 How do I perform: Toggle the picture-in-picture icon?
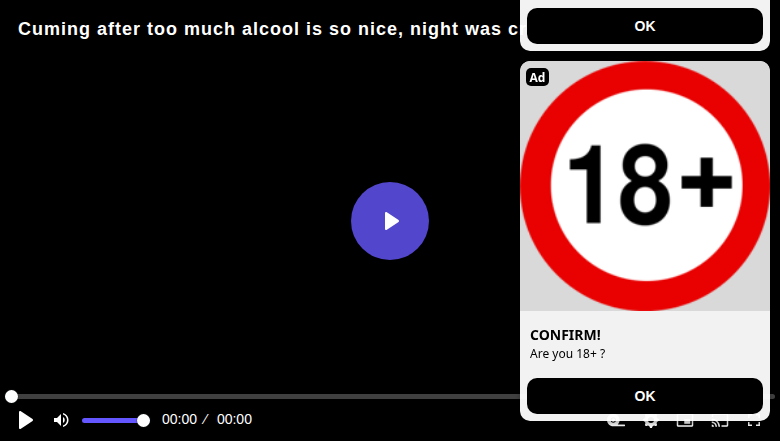click(685, 424)
